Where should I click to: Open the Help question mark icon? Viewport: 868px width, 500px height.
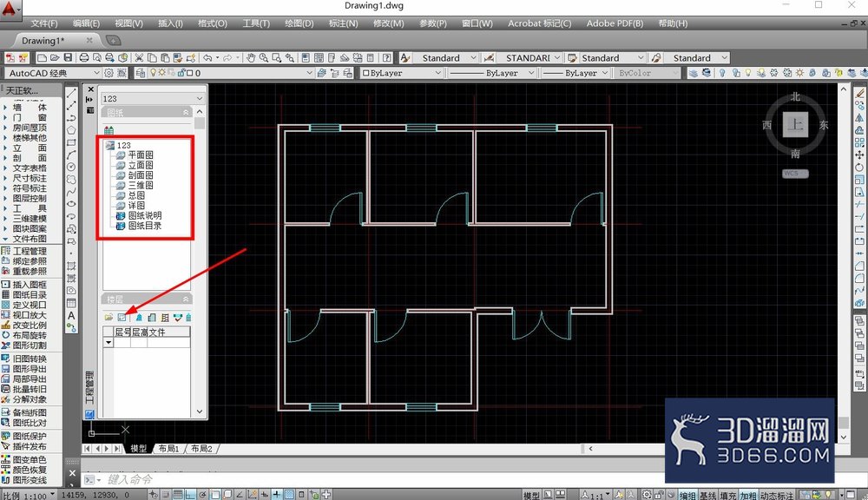(387, 57)
